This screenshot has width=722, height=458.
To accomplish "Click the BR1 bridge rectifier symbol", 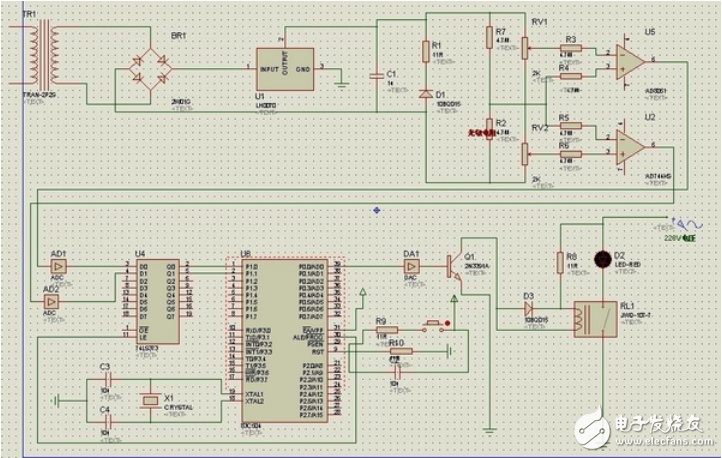I will [146, 68].
